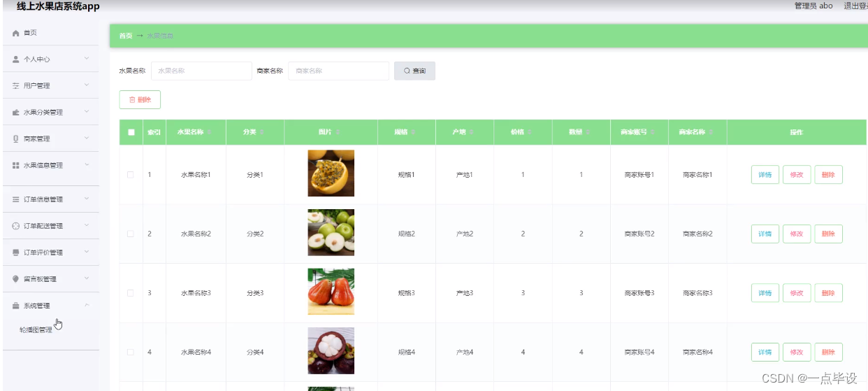Expand the 订单信息管理 menu chevron
The image size is (868, 391).
coord(87,199)
